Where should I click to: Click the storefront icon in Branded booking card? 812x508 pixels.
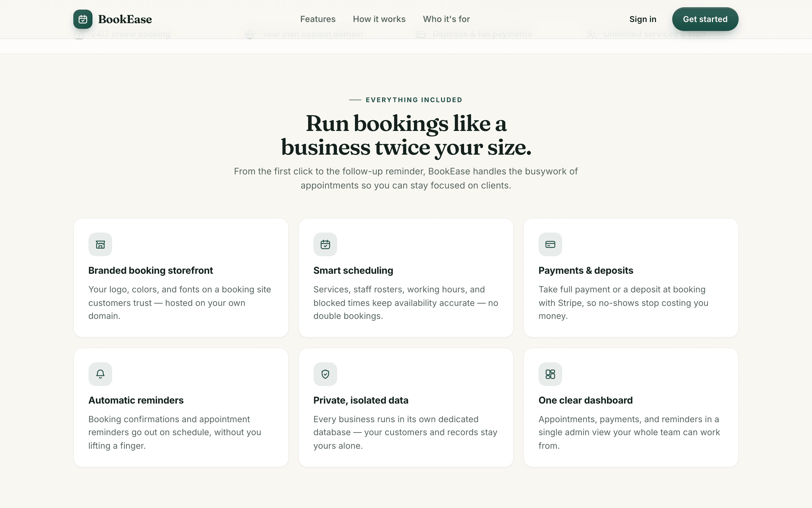pos(100,244)
